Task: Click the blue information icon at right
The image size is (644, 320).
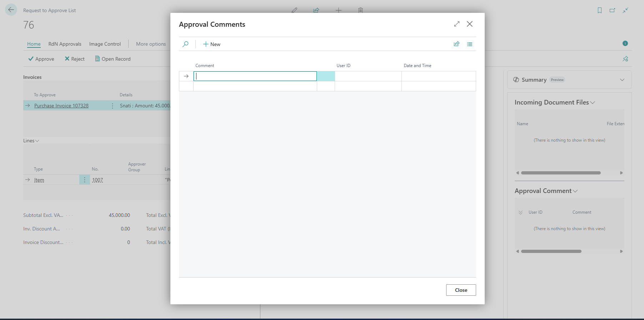Action: coord(625,43)
